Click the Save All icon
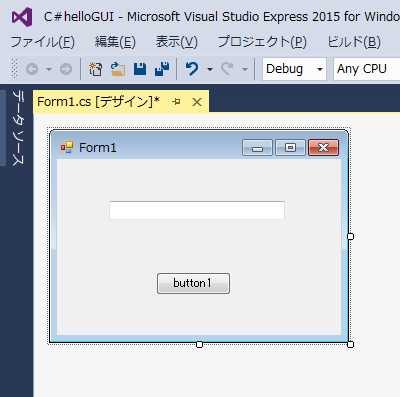The height and width of the screenshot is (397, 400). click(162, 69)
